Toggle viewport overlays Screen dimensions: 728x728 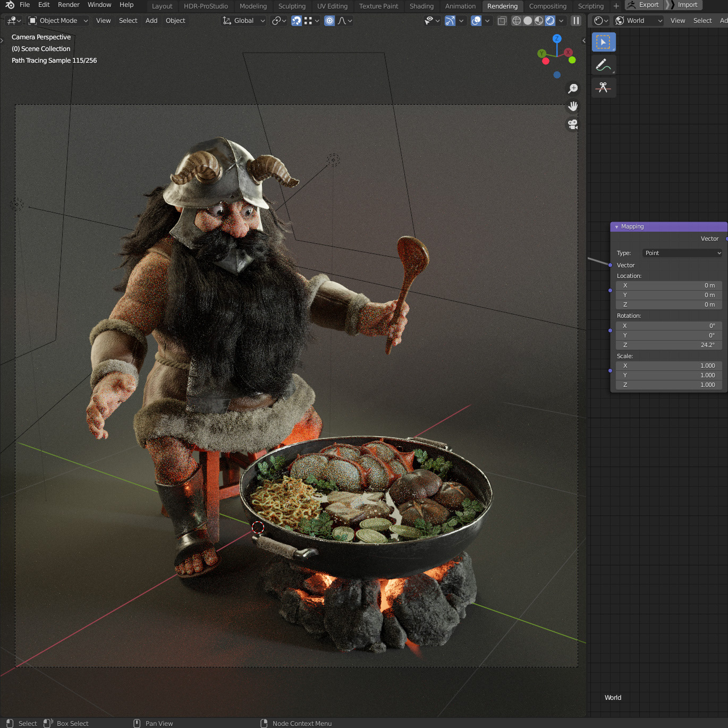tap(476, 21)
